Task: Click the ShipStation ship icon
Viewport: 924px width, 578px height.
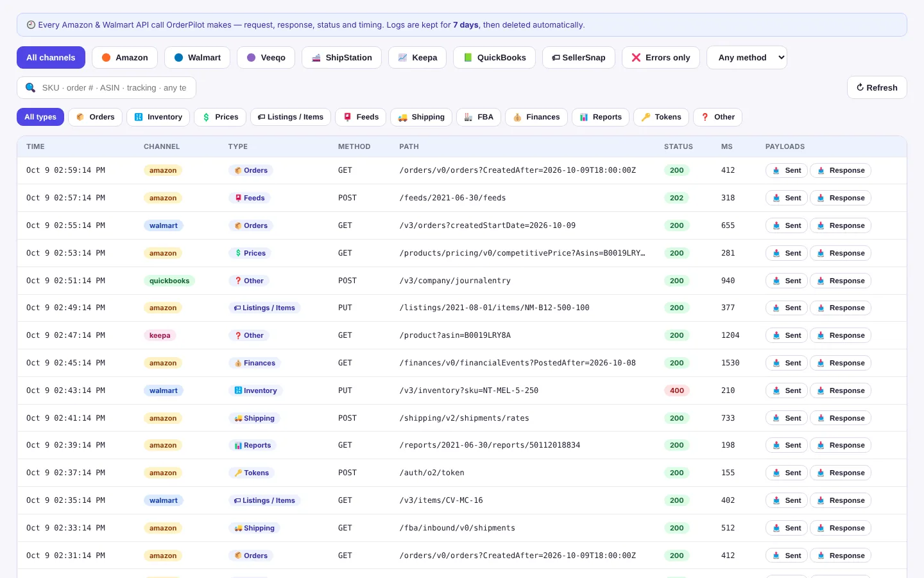Action: click(316, 58)
